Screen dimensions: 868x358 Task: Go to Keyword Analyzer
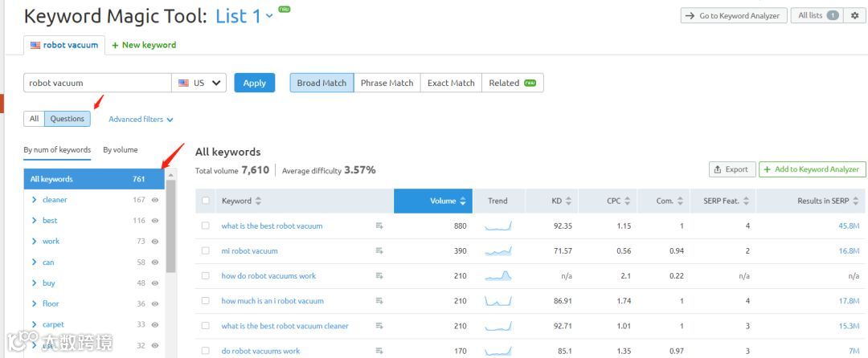734,15
